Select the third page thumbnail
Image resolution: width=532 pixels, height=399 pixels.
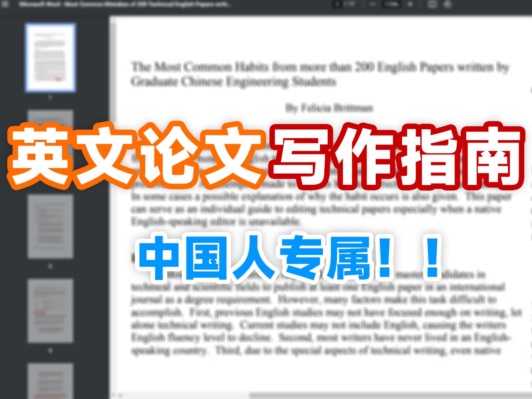(50, 226)
